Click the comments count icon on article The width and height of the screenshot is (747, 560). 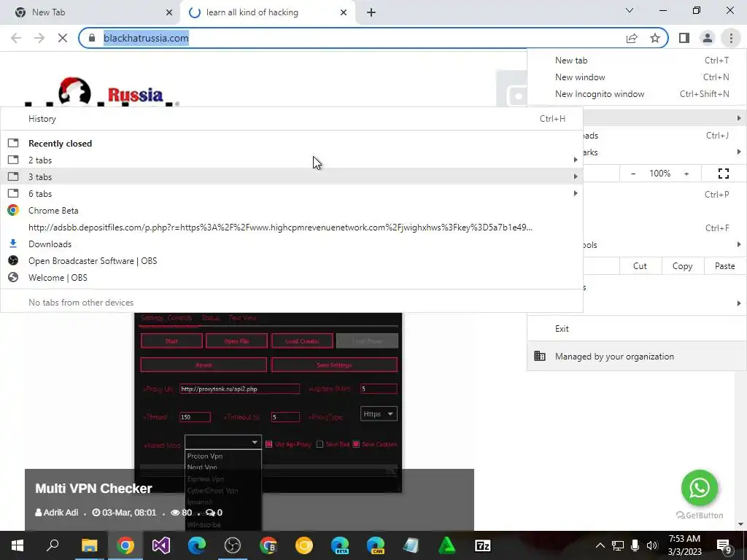point(210,513)
